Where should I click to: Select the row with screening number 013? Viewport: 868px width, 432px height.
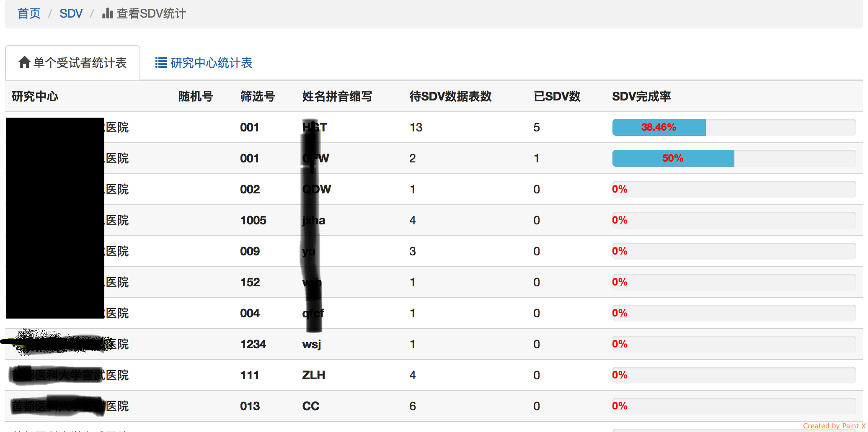tap(250, 406)
